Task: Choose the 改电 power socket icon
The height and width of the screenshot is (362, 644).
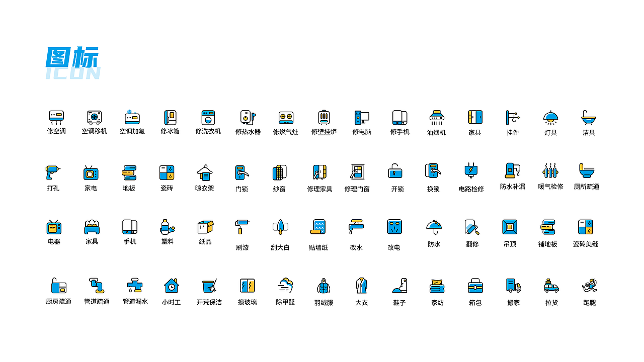Action: [394, 227]
